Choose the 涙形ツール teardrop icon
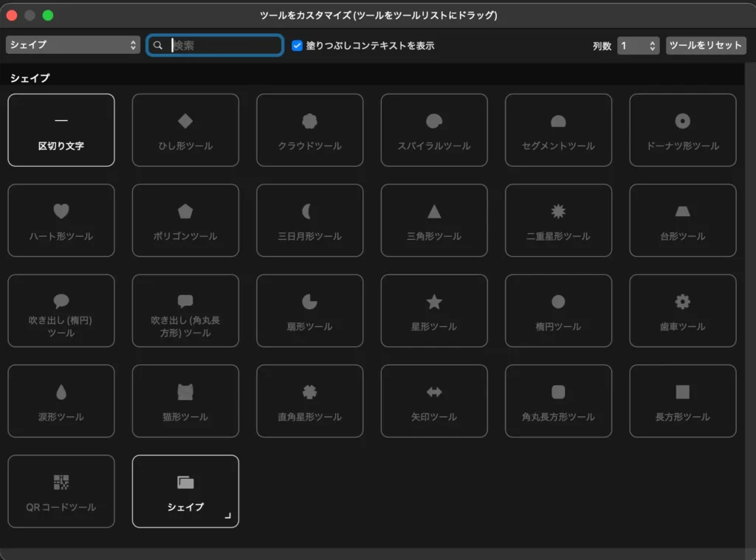The width and height of the screenshot is (756, 560). pos(61,392)
